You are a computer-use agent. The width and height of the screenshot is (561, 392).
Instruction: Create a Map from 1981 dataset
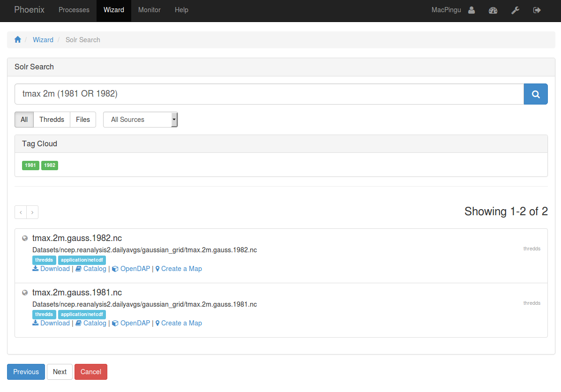point(179,323)
